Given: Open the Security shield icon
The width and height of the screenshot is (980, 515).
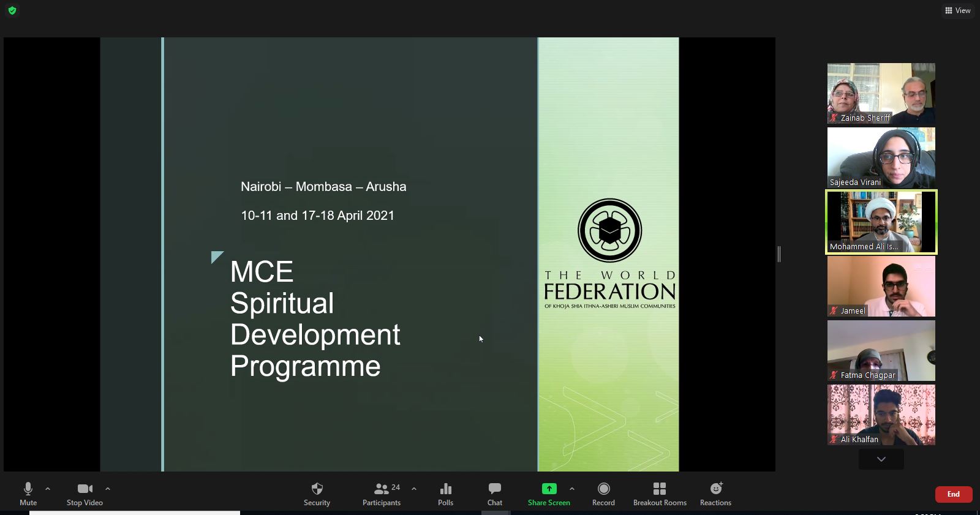Looking at the screenshot, I should 317,489.
